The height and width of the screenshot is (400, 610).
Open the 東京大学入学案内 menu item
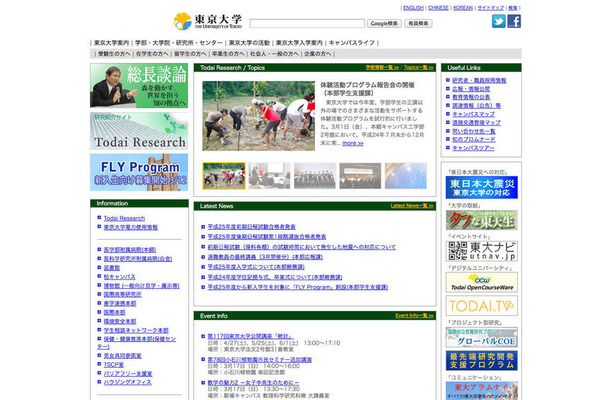pos(299,43)
